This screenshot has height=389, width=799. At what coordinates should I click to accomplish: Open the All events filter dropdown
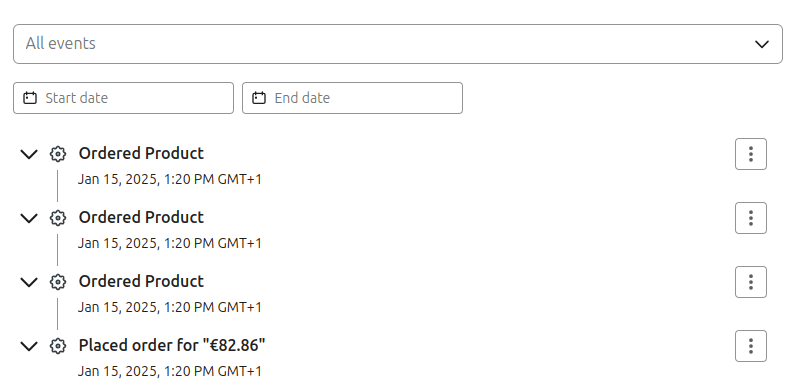coord(397,44)
